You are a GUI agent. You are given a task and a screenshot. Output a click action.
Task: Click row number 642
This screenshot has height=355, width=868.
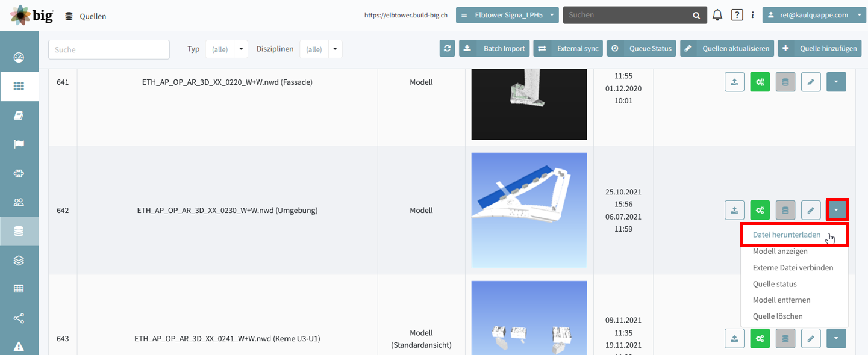tap(63, 211)
